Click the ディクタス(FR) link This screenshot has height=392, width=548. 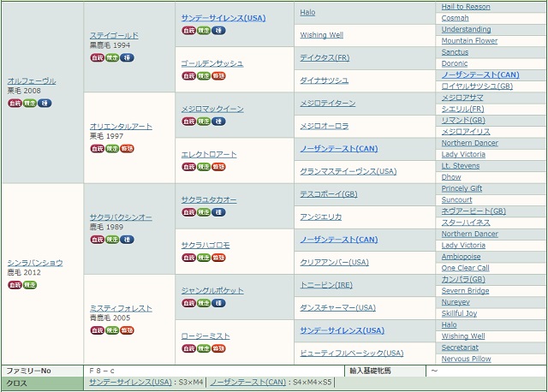click(325, 58)
